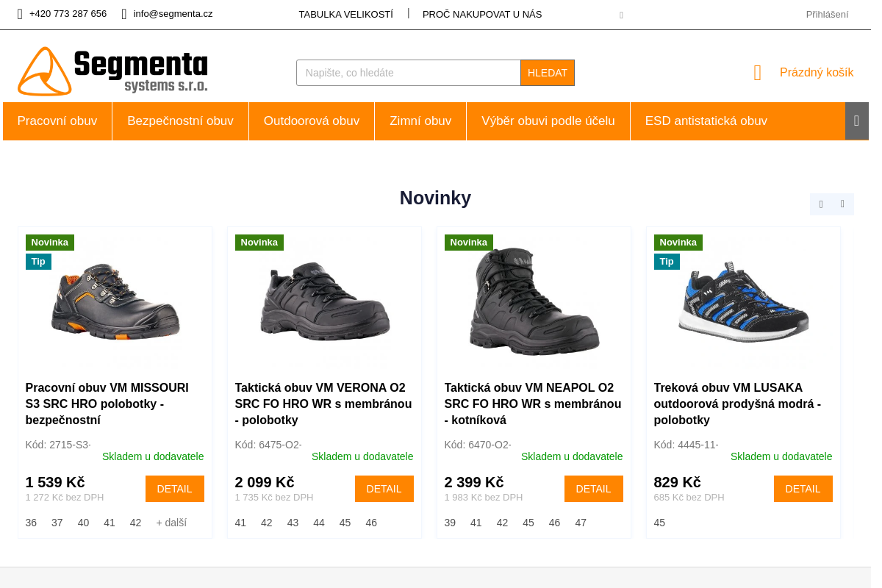Show next Novinky carousel items

[842, 204]
